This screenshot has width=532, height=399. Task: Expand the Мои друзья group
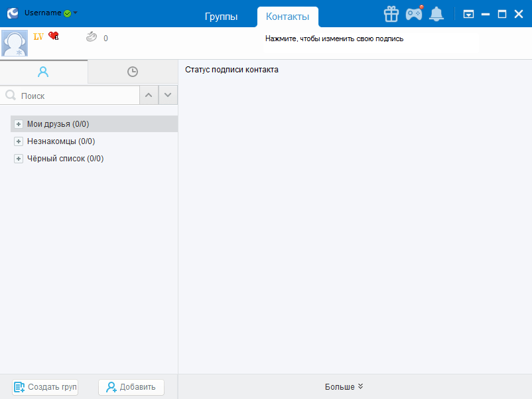(x=19, y=124)
